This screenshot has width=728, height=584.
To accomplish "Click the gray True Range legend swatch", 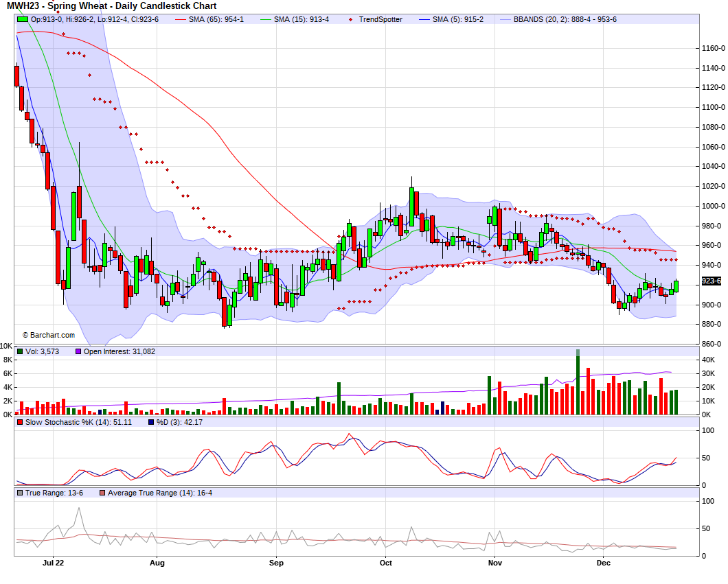I will tap(20, 493).
